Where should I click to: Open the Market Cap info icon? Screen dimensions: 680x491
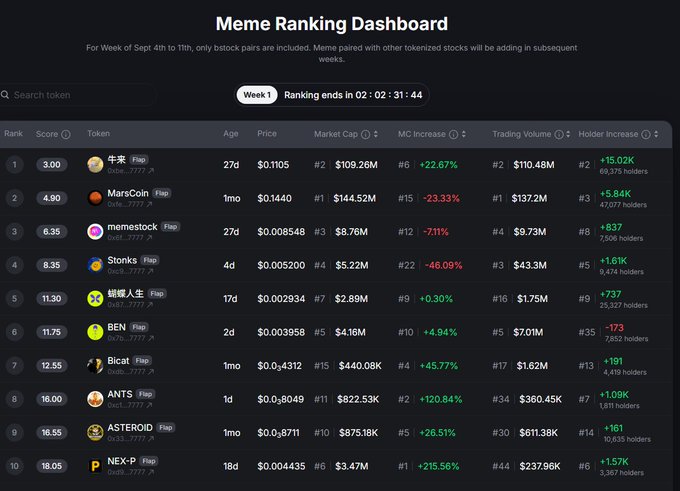point(366,134)
